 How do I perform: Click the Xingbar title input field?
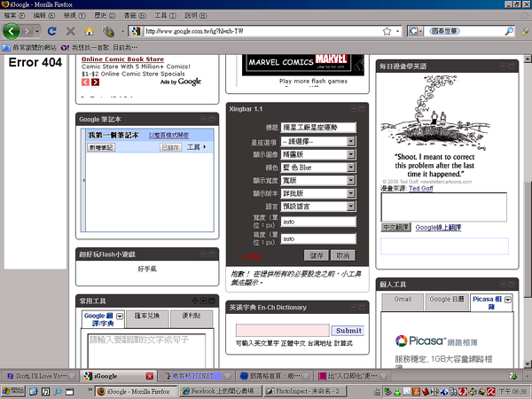click(x=318, y=127)
